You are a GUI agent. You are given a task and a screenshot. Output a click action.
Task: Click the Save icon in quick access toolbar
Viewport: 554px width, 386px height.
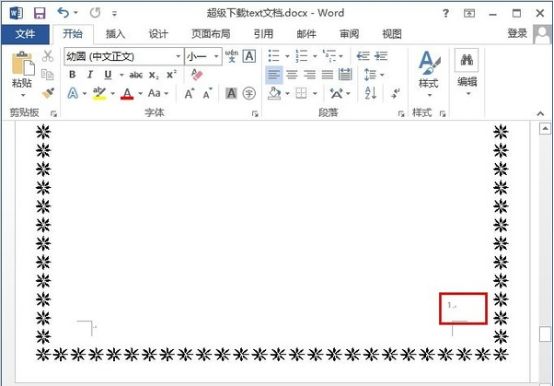pos(40,13)
